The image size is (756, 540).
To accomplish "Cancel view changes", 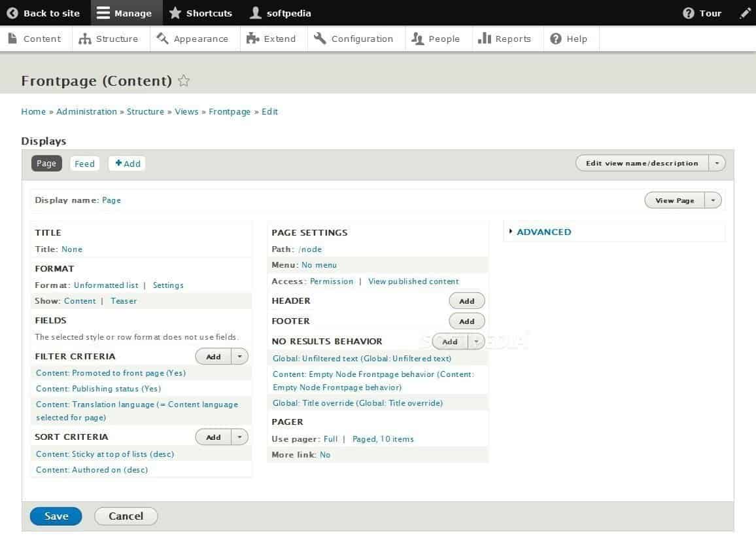I will [x=126, y=516].
